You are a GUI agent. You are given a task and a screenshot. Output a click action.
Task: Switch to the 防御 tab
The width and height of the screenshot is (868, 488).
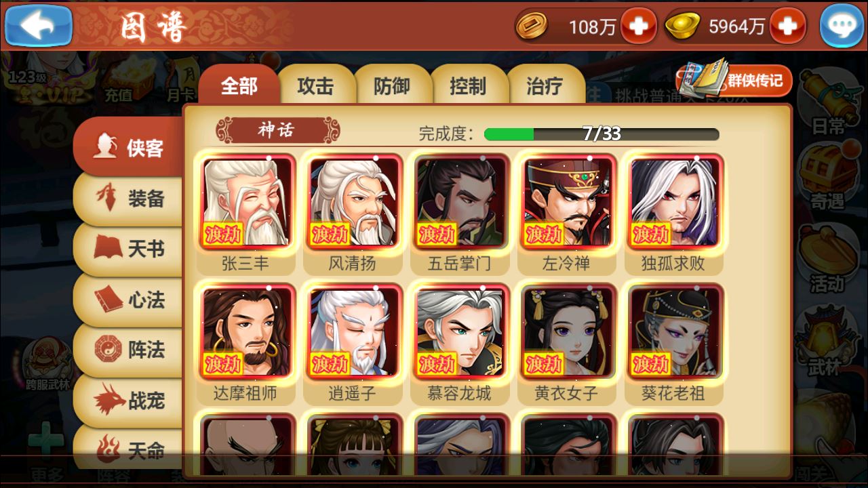click(x=392, y=86)
